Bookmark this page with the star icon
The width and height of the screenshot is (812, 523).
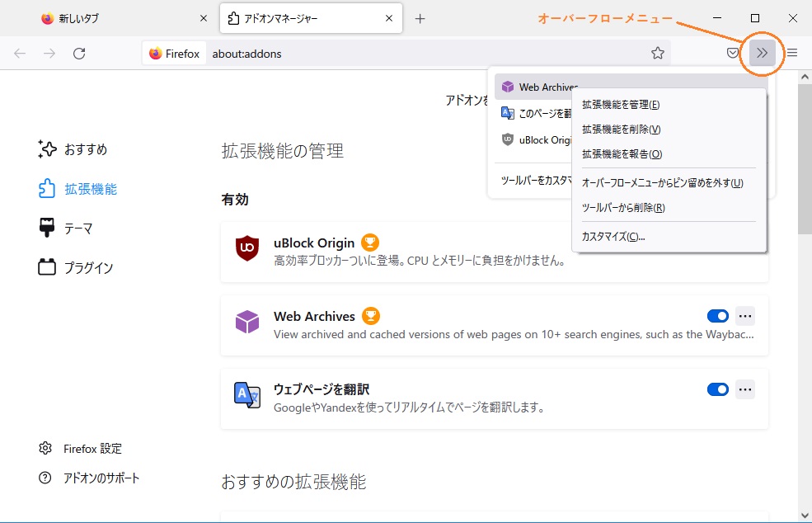(x=657, y=54)
